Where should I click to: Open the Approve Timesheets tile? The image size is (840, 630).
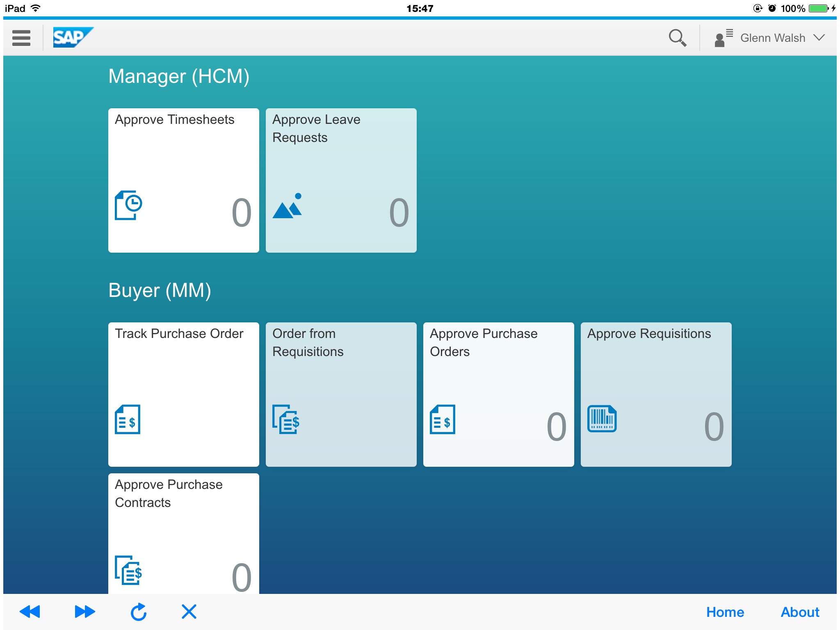pos(183,180)
